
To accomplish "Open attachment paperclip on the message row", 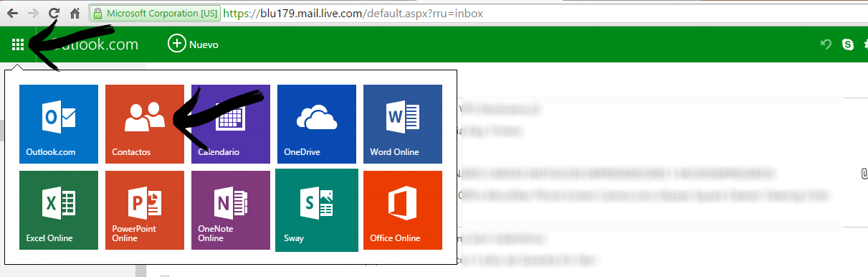I will 864,174.
